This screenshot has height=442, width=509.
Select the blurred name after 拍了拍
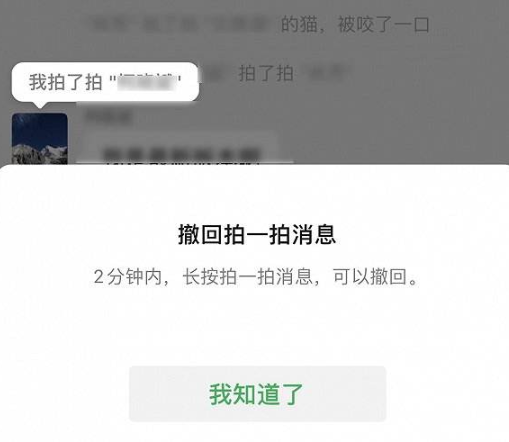click(328, 74)
